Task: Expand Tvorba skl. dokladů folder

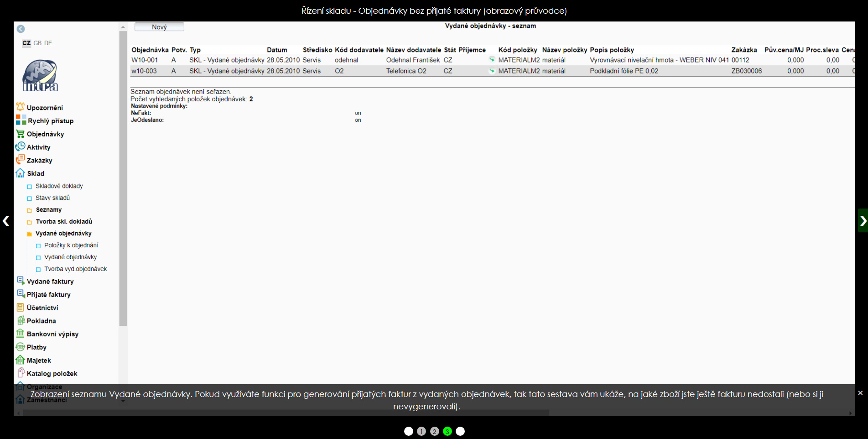Action: tap(30, 222)
